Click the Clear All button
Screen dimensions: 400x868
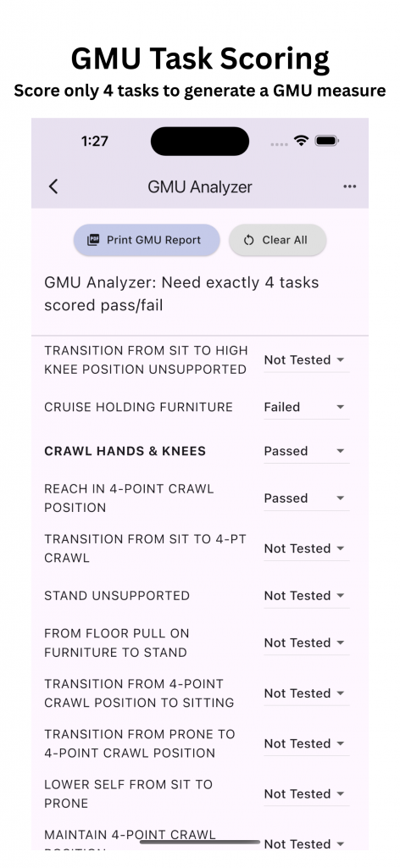(x=278, y=240)
